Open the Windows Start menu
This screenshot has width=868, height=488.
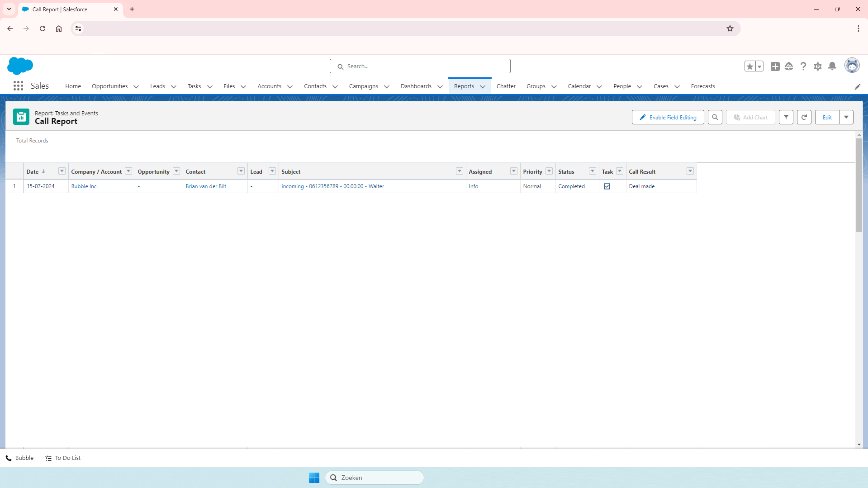pos(314,478)
